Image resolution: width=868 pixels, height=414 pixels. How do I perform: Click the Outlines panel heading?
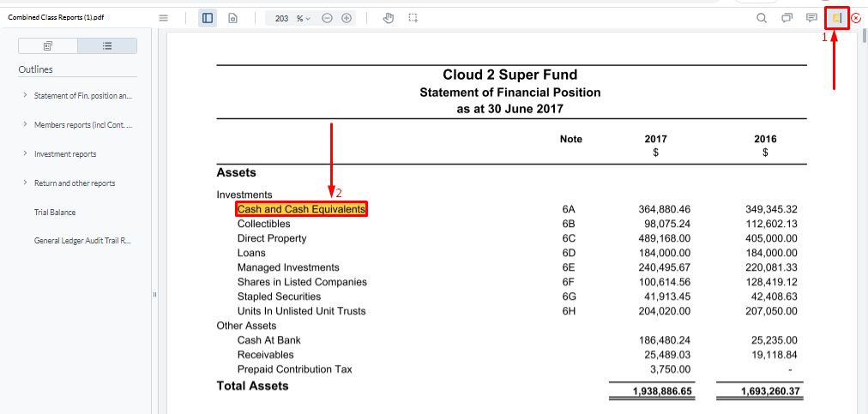35,69
